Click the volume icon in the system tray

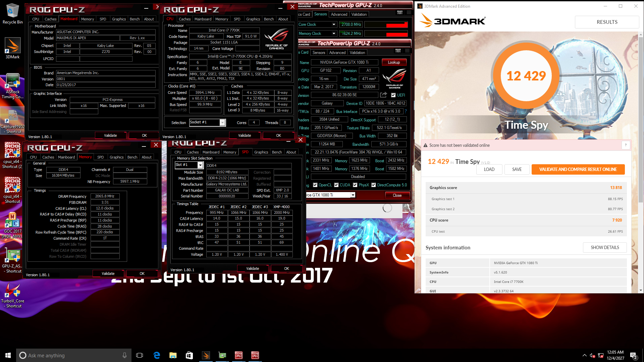[592, 355]
